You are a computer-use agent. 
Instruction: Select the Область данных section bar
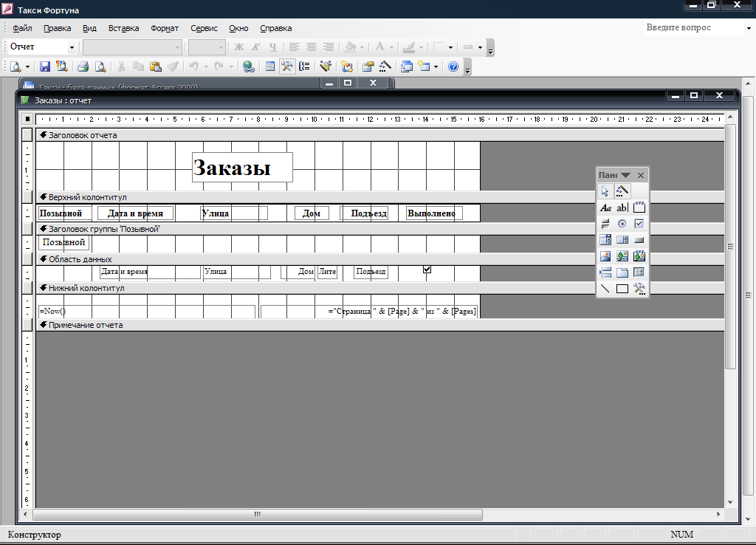click(381, 259)
